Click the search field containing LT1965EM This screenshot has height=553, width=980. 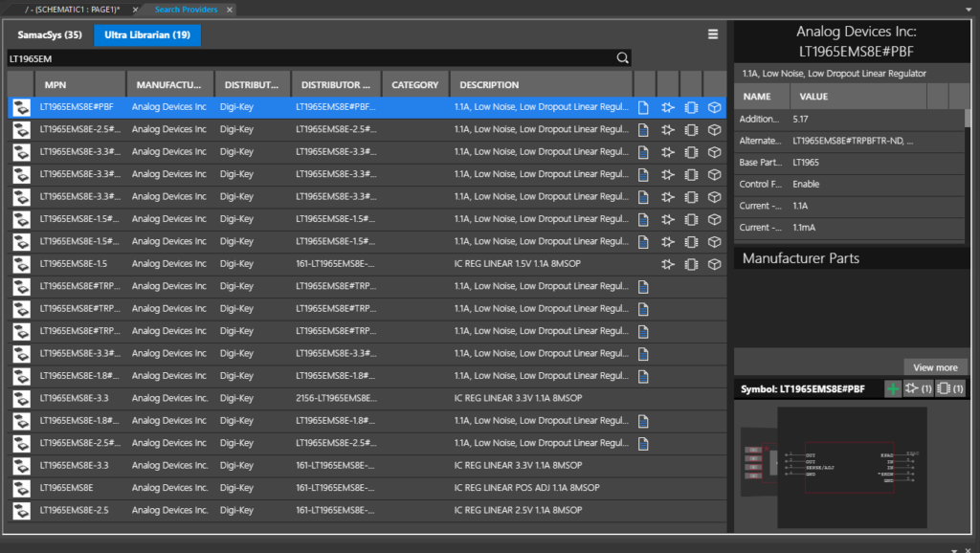point(311,58)
